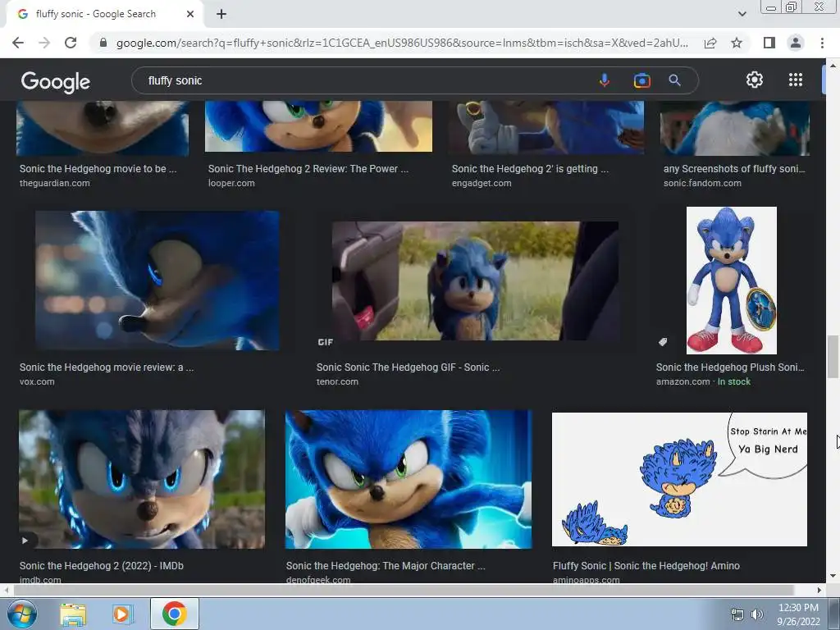Open the Chrome profile avatar
Image resolution: width=840 pixels, height=630 pixels.
[x=796, y=43]
